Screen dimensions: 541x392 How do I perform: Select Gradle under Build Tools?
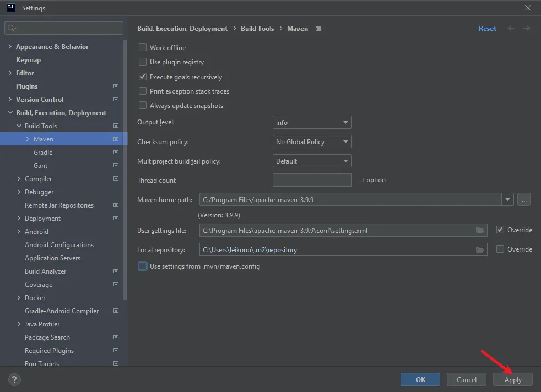(x=43, y=152)
